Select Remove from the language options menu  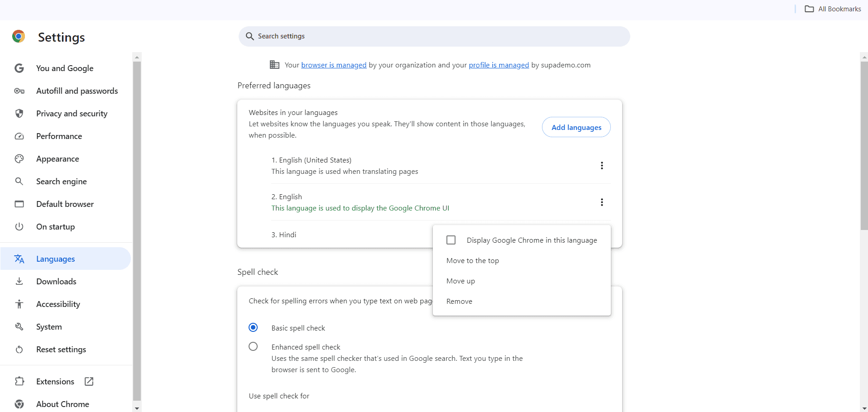click(459, 301)
